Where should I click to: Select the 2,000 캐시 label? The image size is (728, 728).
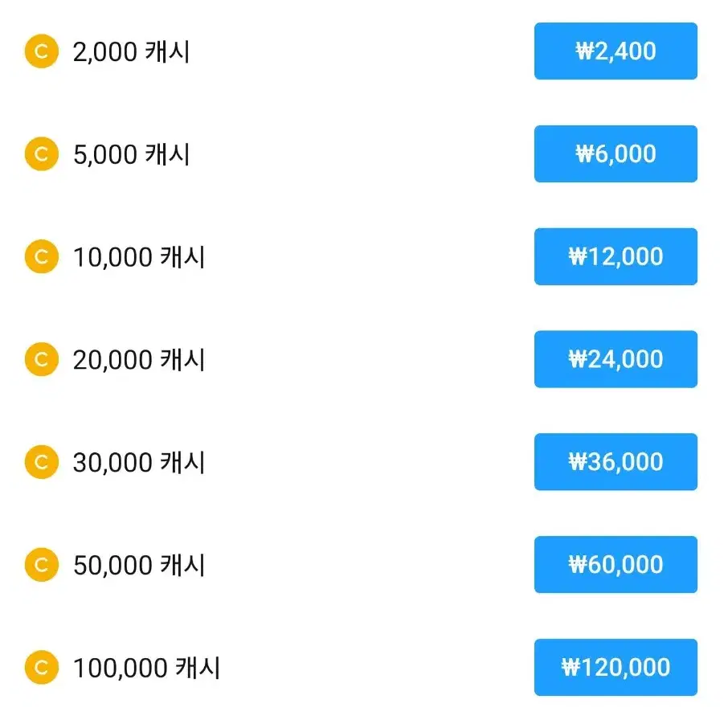point(132,51)
